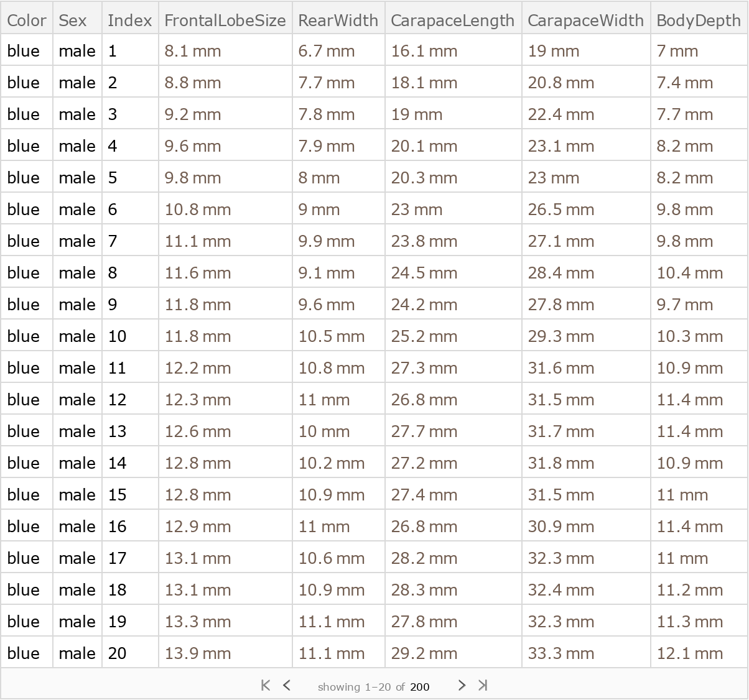Click the Index column header
This screenshot has width=749, height=700.
pyautogui.click(x=129, y=21)
